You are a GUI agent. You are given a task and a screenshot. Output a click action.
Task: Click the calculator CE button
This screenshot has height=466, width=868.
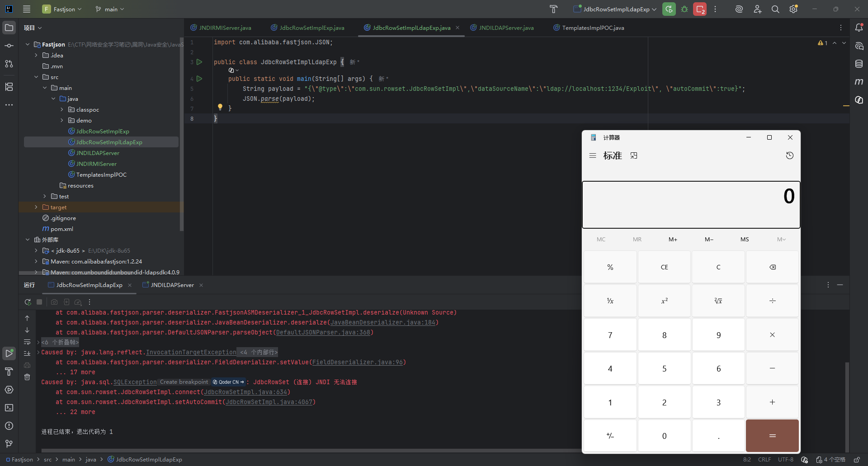pos(664,267)
